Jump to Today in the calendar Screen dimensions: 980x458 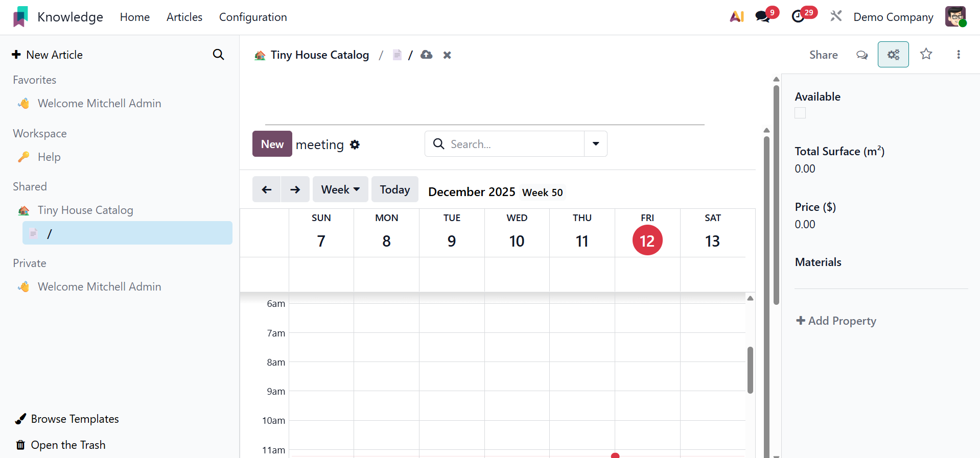394,189
